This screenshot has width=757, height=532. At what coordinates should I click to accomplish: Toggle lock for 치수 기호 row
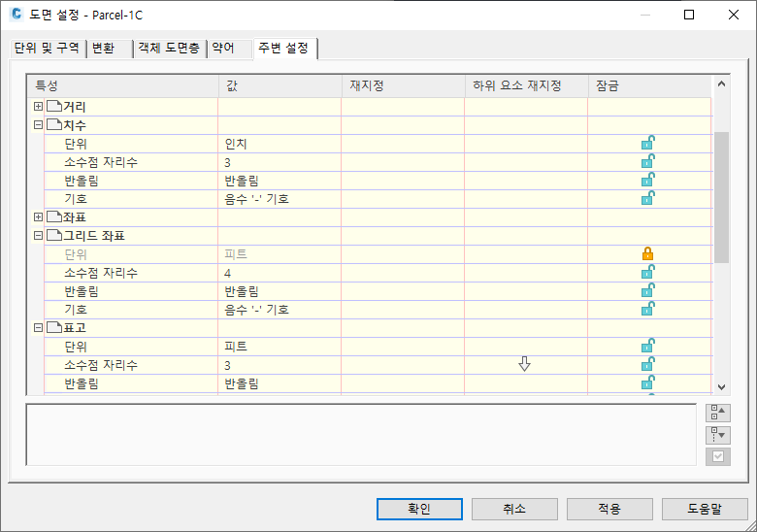(647, 199)
